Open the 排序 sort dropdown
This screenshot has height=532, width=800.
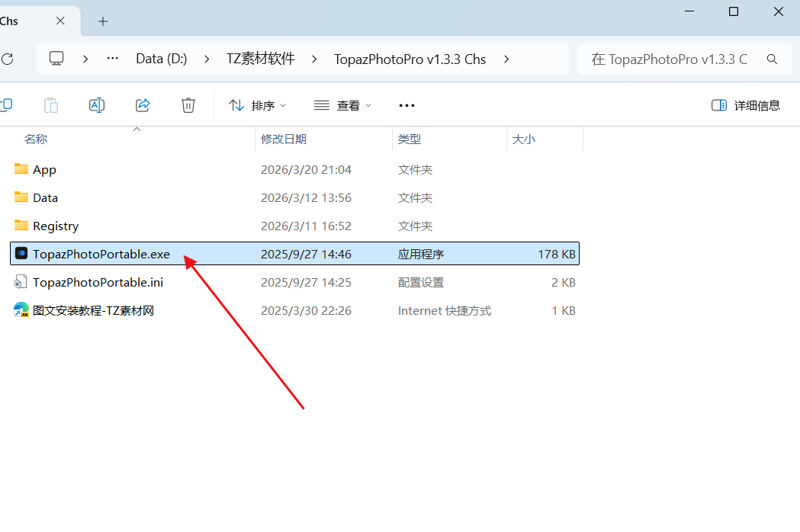(x=257, y=106)
